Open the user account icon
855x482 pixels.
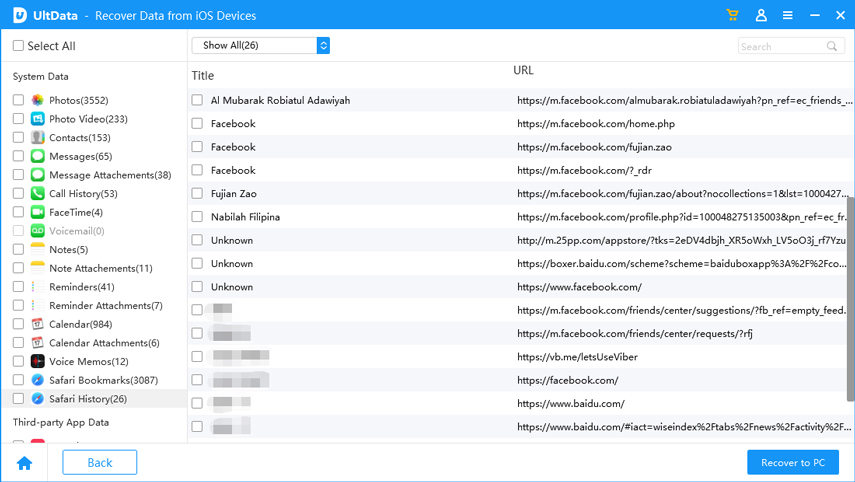click(761, 15)
